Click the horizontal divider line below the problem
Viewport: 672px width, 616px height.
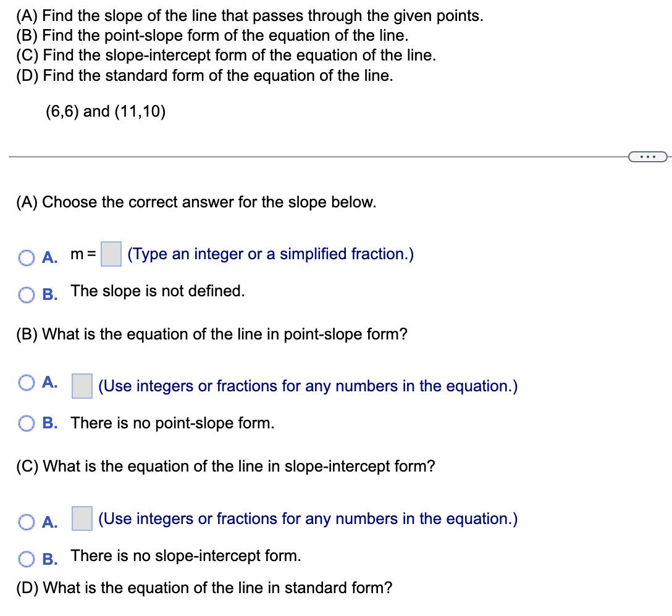coord(309,157)
